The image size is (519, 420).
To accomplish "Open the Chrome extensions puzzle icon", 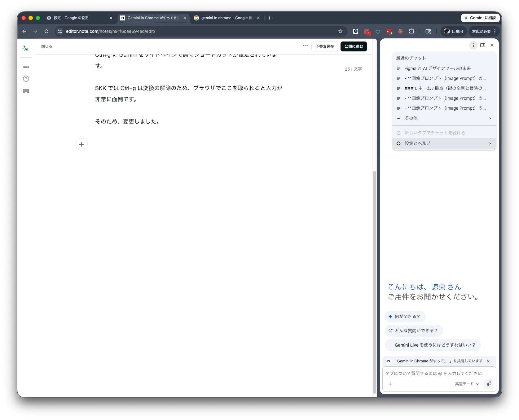I will (x=411, y=31).
